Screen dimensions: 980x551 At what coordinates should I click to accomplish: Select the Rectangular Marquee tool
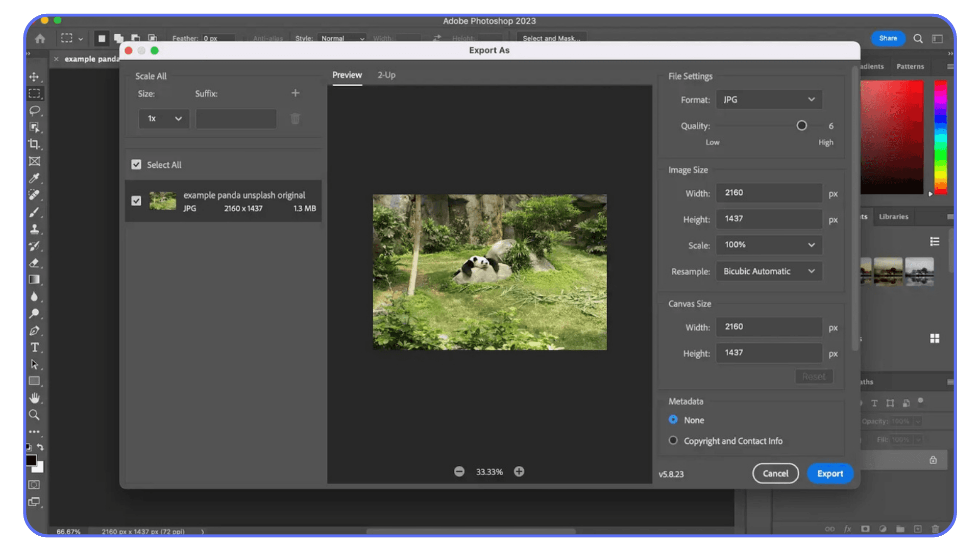[34, 94]
